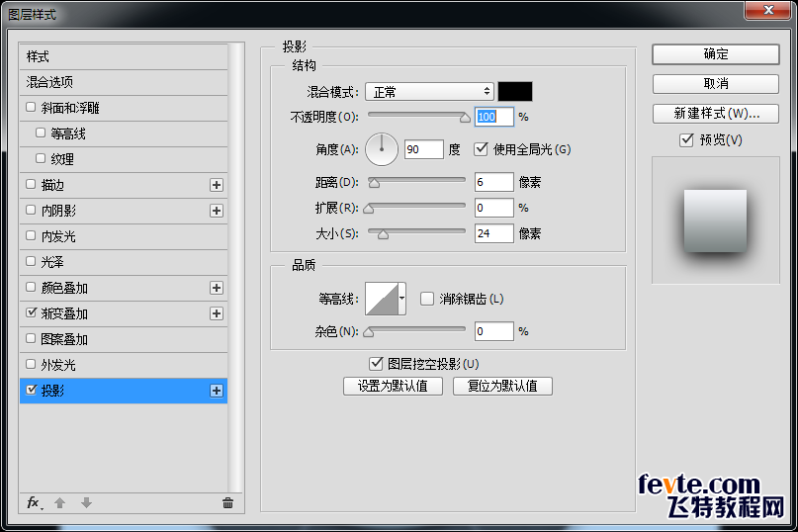
Task: Enable the 外发光 checkbox
Action: click(31, 364)
